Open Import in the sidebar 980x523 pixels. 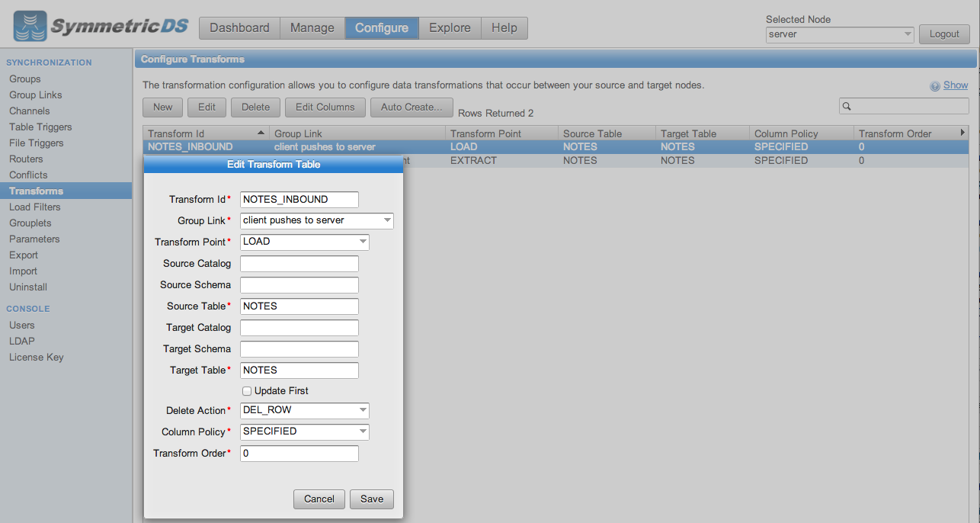23,271
